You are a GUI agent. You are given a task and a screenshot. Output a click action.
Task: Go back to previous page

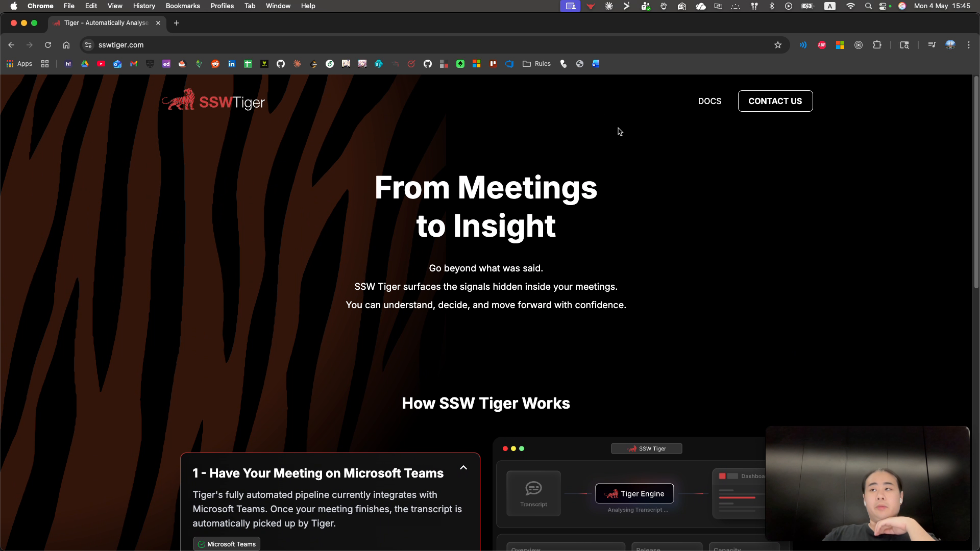(11, 45)
